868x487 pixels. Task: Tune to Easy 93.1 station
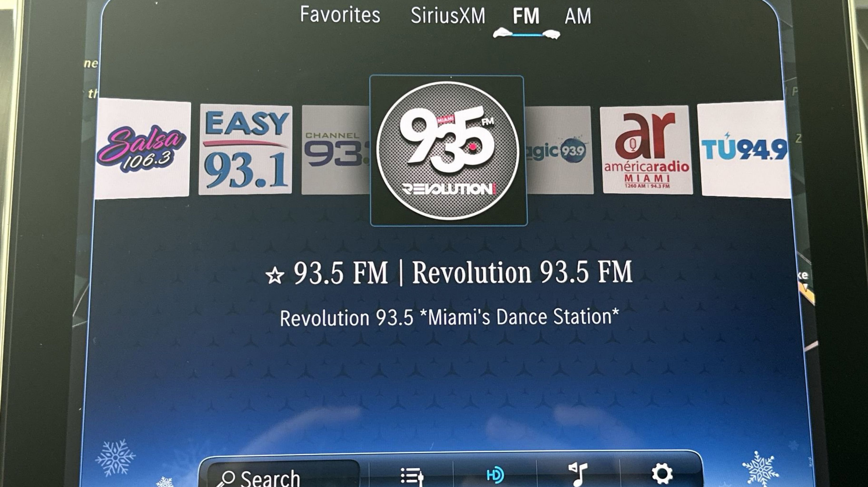[x=245, y=150]
